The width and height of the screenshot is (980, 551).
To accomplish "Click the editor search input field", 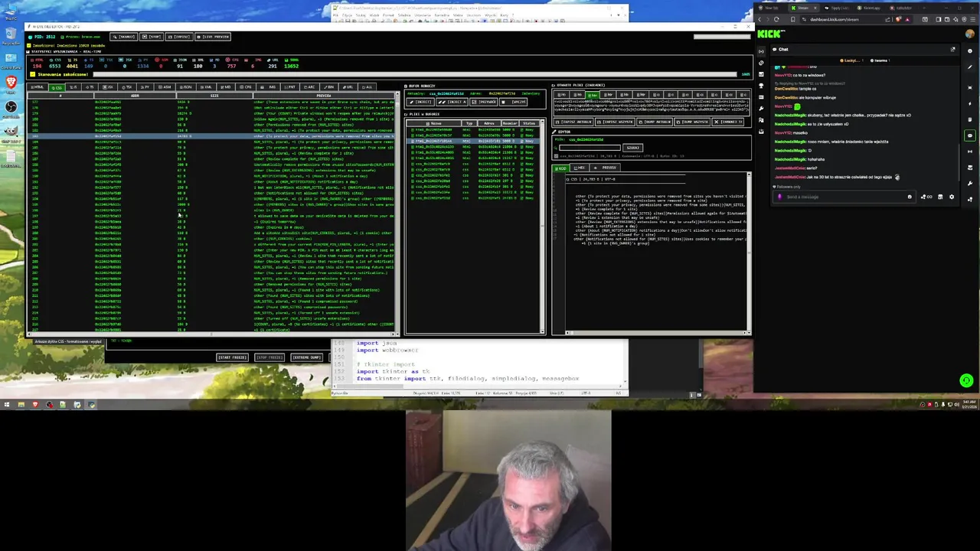I will pyautogui.click(x=590, y=148).
